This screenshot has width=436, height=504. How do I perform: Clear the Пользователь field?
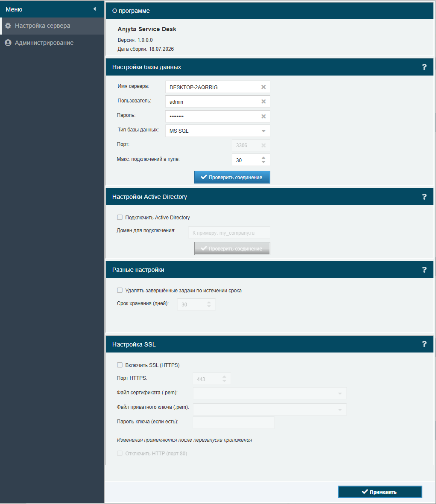263,102
